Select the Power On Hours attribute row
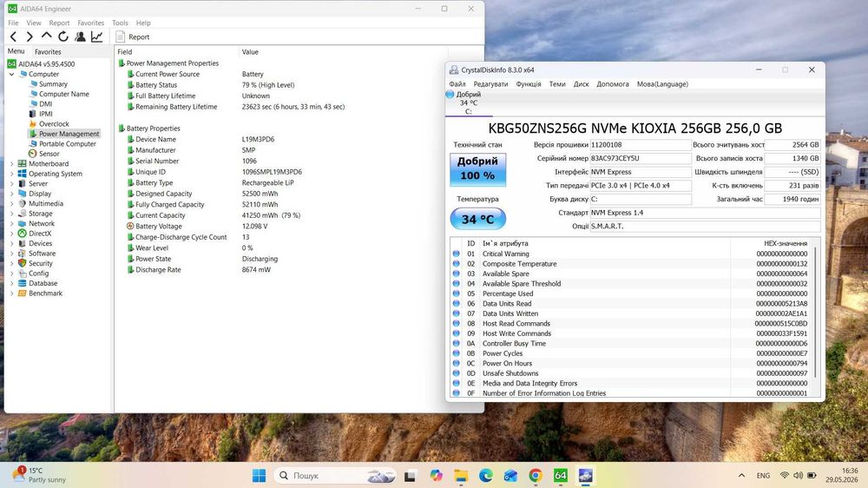The height and width of the screenshot is (488, 868). 631,364
